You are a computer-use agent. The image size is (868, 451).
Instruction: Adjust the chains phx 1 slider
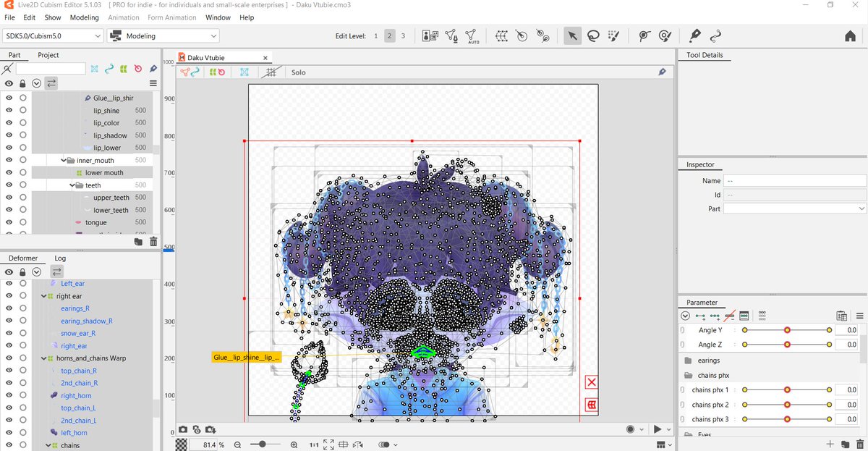(x=787, y=390)
